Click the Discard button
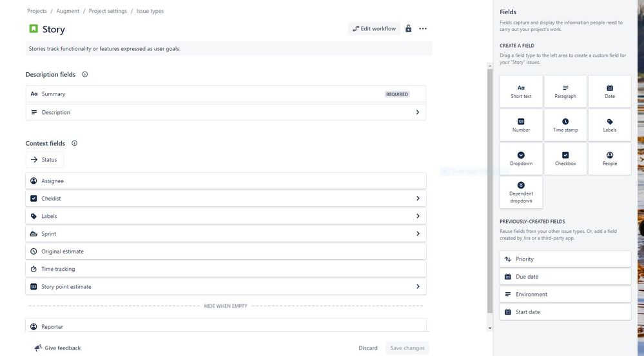The width and height of the screenshot is (644, 356). point(367,348)
